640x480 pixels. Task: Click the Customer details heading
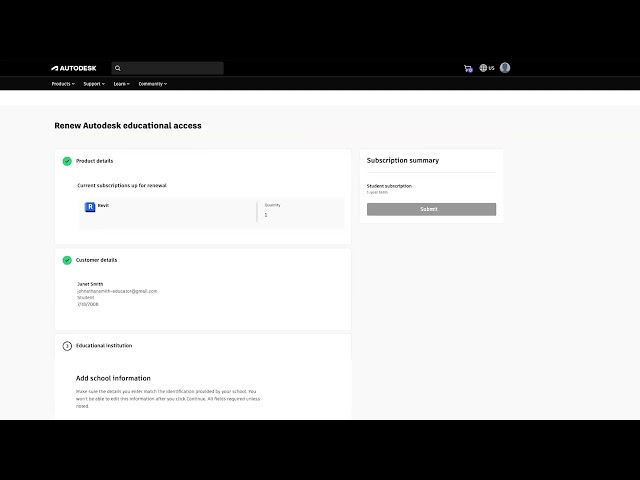coord(96,260)
